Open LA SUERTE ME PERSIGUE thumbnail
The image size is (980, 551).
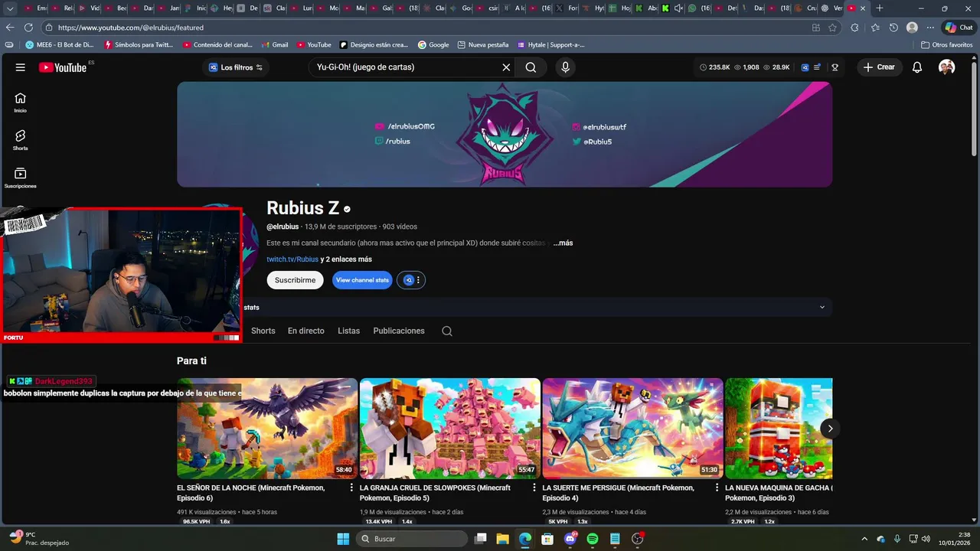tap(632, 429)
